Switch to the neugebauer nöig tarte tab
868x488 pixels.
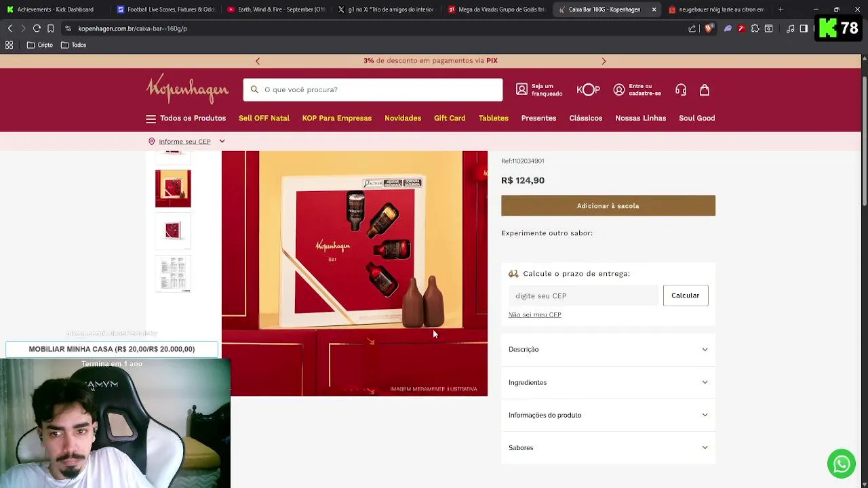point(717,9)
